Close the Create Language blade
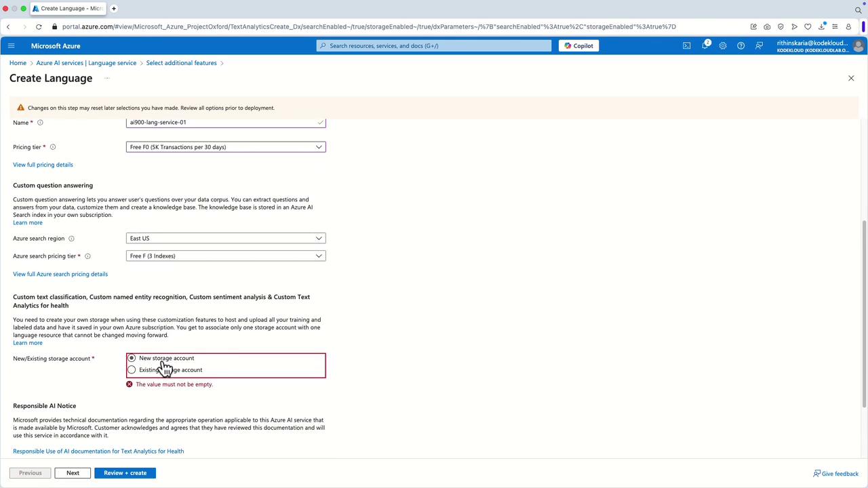Image resolution: width=868 pixels, height=488 pixels. click(x=851, y=79)
